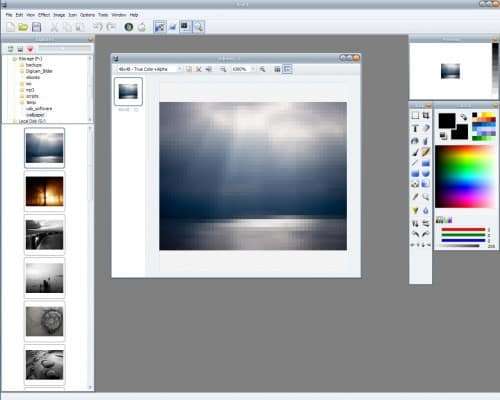Redo the action in main toolbar
This screenshot has width=500, height=400.
tap(111, 27)
